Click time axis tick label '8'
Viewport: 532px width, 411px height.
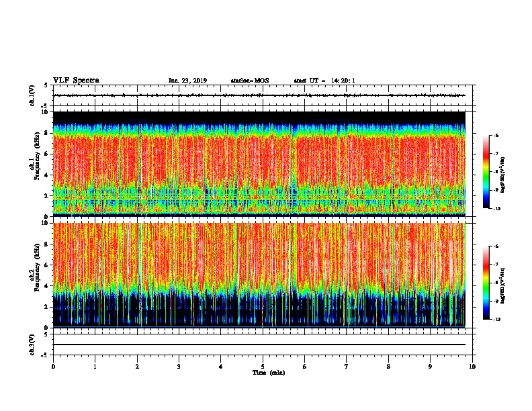[388, 367]
